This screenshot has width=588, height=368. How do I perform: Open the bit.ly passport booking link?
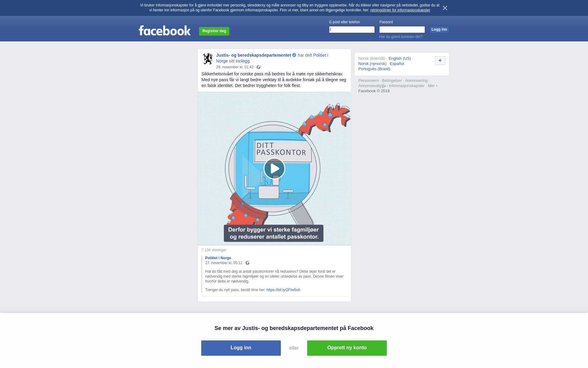click(x=283, y=290)
